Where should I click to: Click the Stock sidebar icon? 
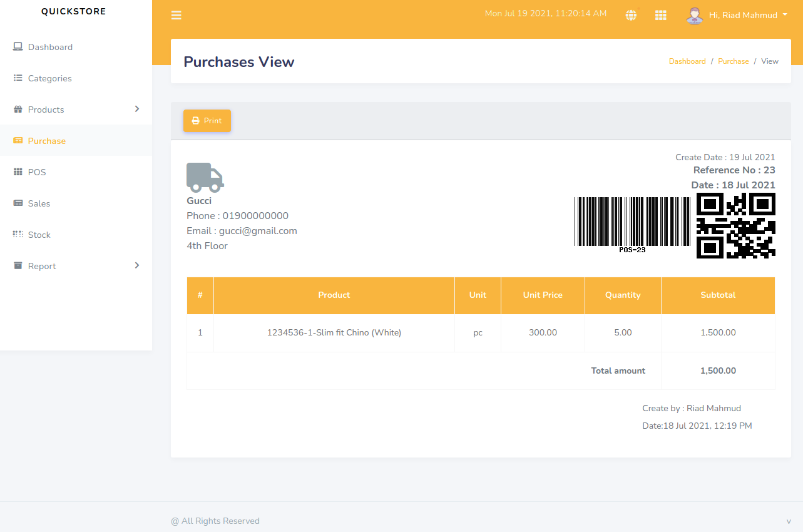tap(18, 235)
